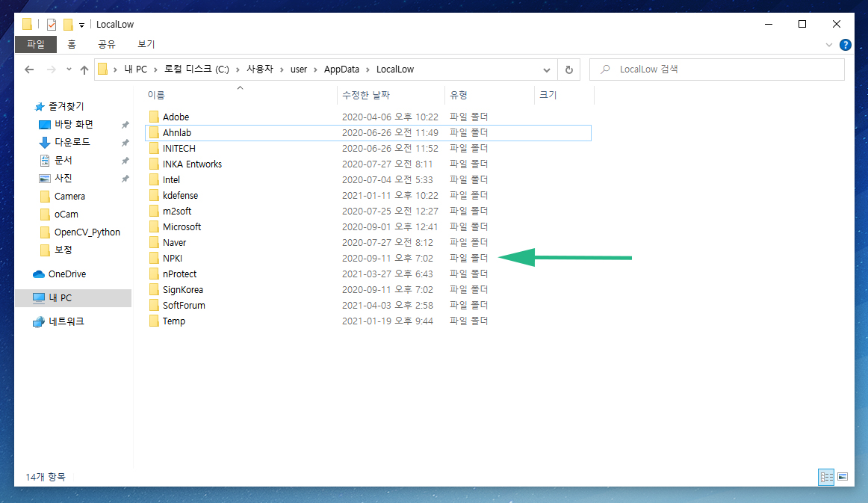Refresh the folder view

coord(569,70)
